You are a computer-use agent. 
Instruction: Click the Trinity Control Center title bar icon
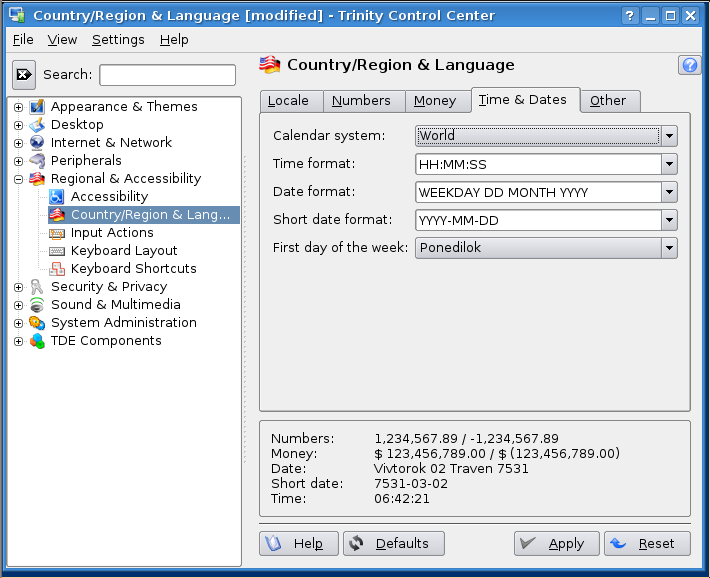[x=18, y=15]
